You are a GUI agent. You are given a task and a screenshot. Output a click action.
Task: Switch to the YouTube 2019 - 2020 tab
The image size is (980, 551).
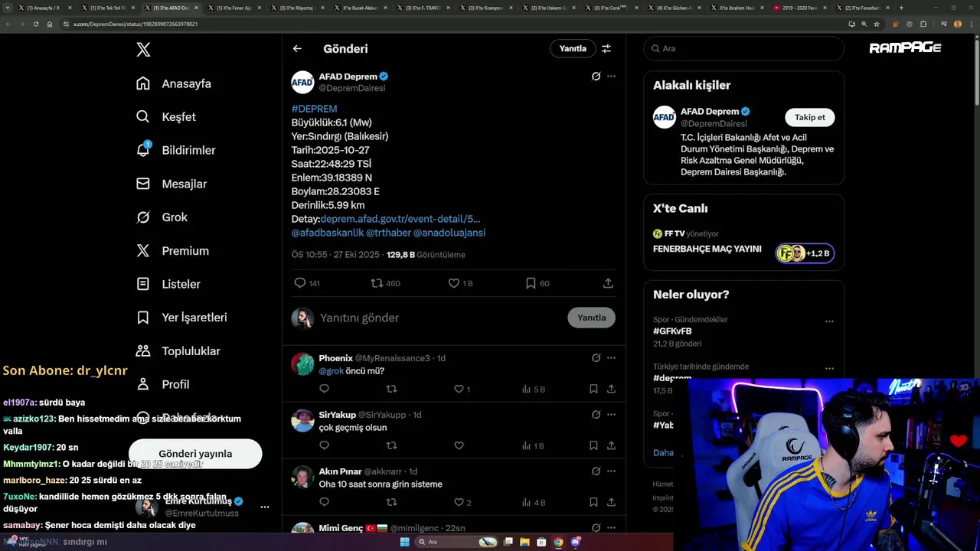tap(800, 8)
